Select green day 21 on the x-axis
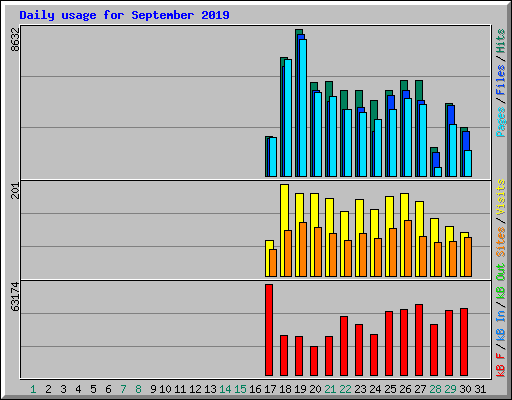This screenshot has width=512, height=400. (x=330, y=389)
